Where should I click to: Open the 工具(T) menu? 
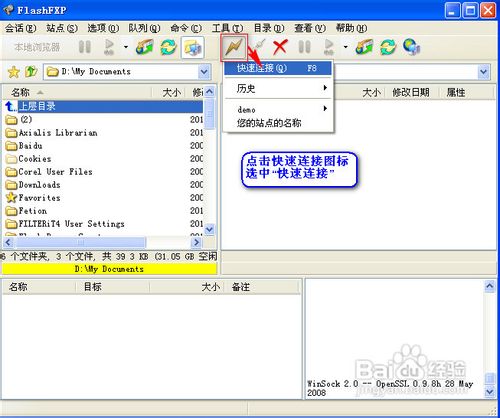227,28
